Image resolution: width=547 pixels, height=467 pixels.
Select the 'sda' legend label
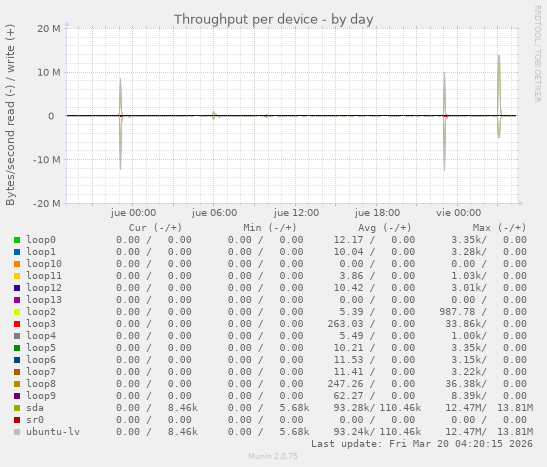tap(35, 408)
